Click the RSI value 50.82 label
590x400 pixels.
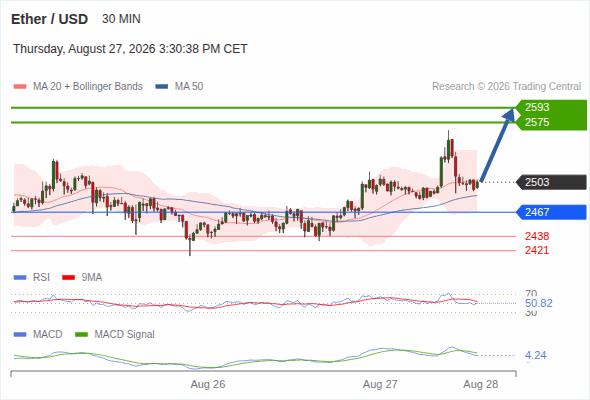point(538,303)
